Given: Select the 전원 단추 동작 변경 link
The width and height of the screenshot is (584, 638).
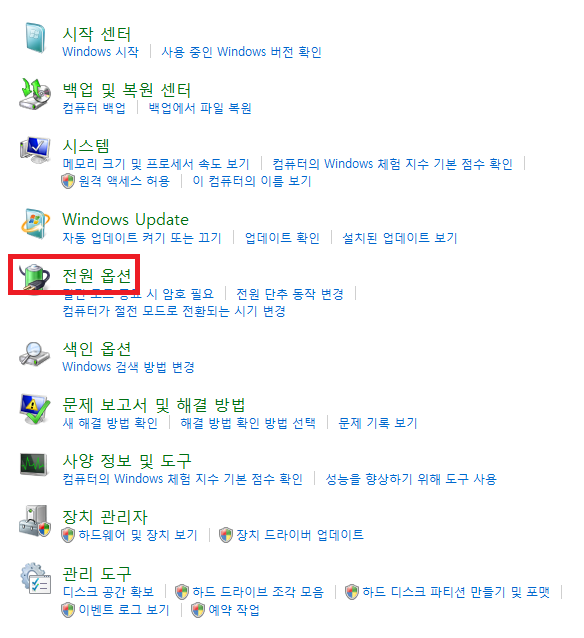Looking at the screenshot, I should (290, 293).
